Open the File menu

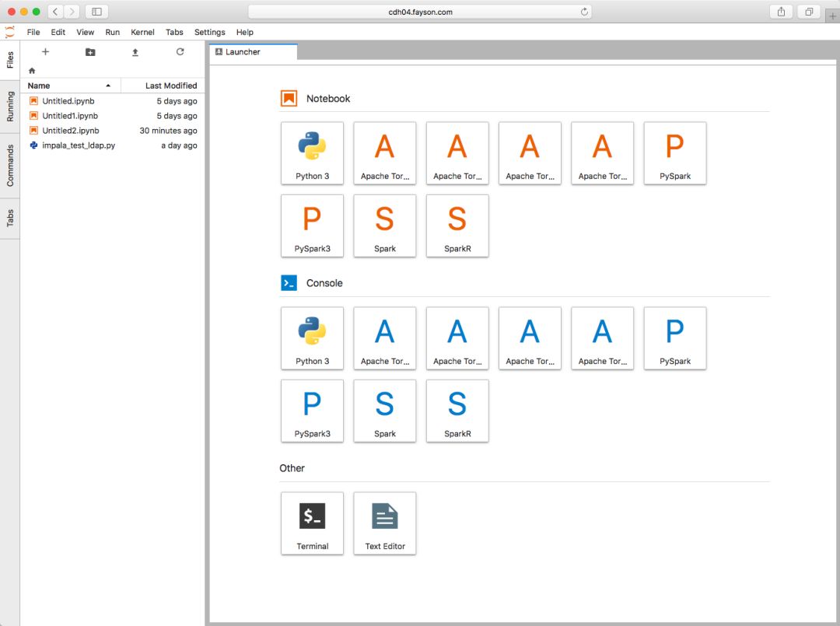click(x=33, y=32)
